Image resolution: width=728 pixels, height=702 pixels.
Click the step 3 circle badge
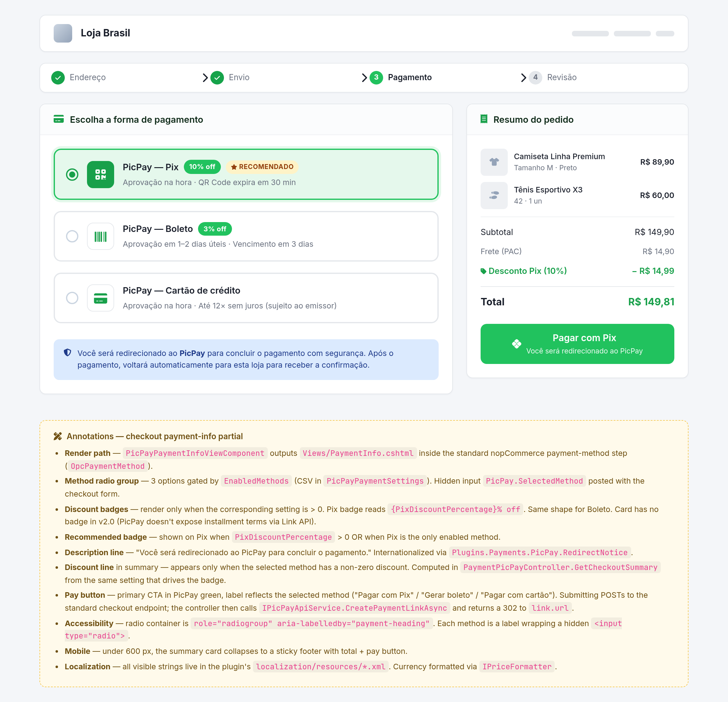point(376,77)
